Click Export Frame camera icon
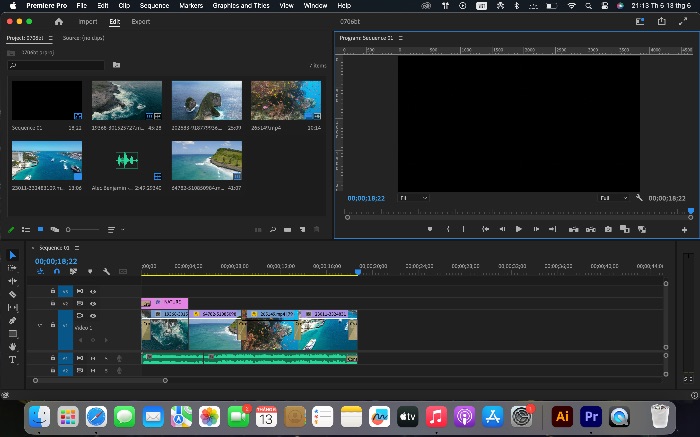The height and width of the screenshot is (437, 700). [608, 229]
